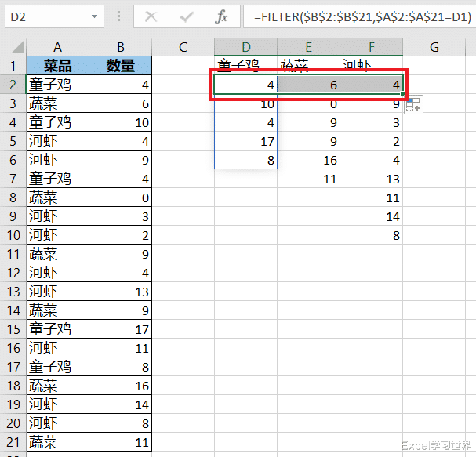Select cell B8 with value 0

(121, 198)
